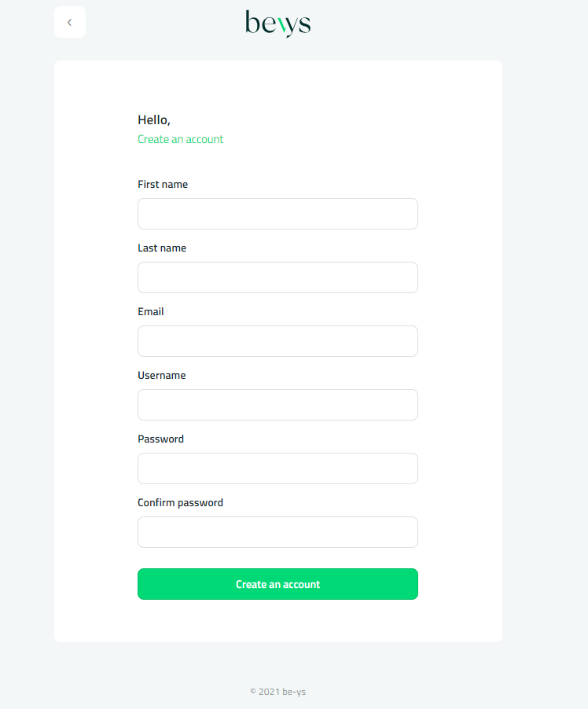Focus the Email input box
Screen dimensions: 588x709
pos(277,341)
